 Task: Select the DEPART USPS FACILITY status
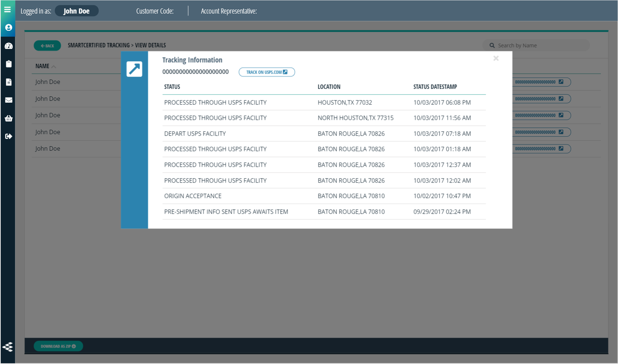(x=195, y=134)
